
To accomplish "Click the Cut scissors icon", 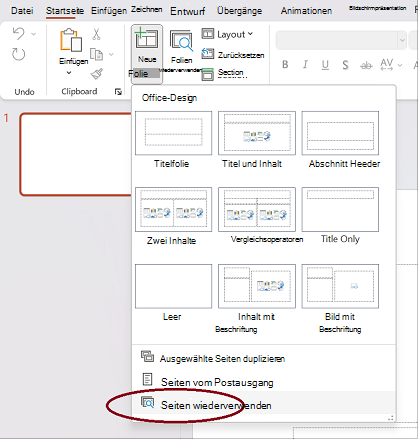I will pyautogui.click(x=96, y=34).
